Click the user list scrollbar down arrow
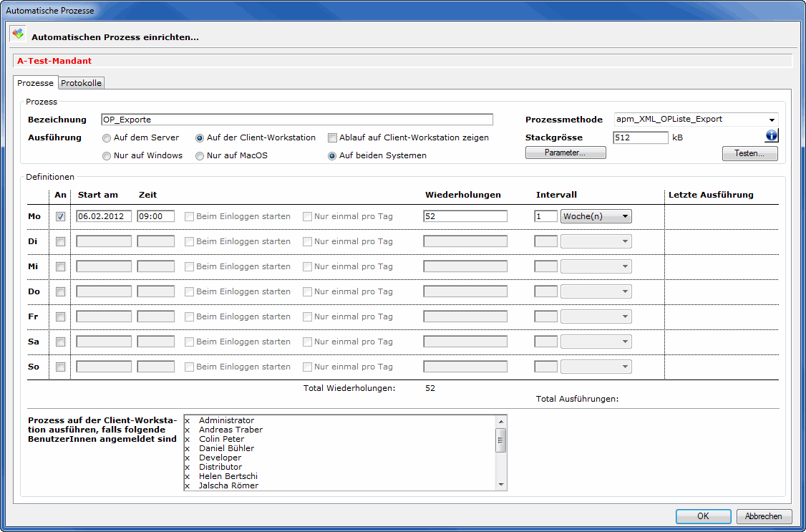 coord(501,485)
